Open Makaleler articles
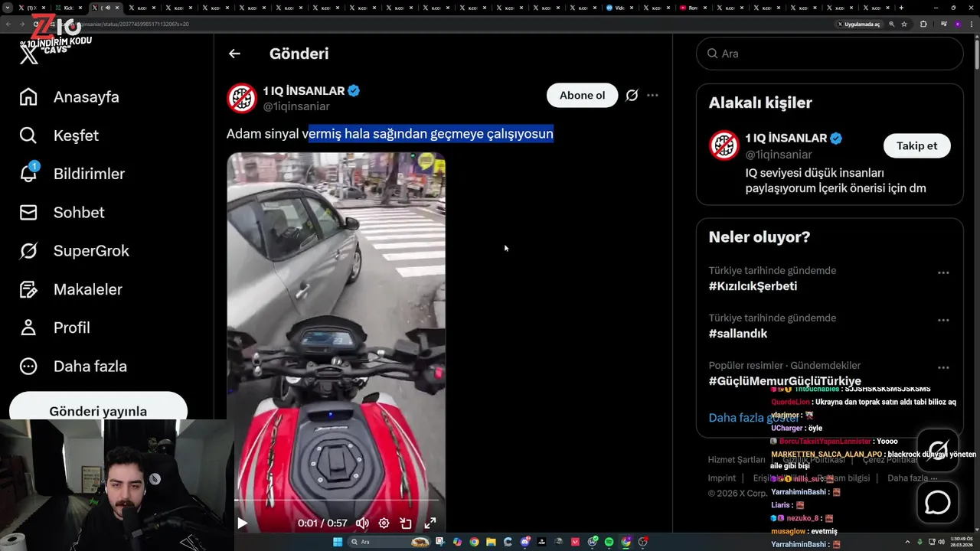This screenshot has width=980, height=551. [x=70, y=289]
